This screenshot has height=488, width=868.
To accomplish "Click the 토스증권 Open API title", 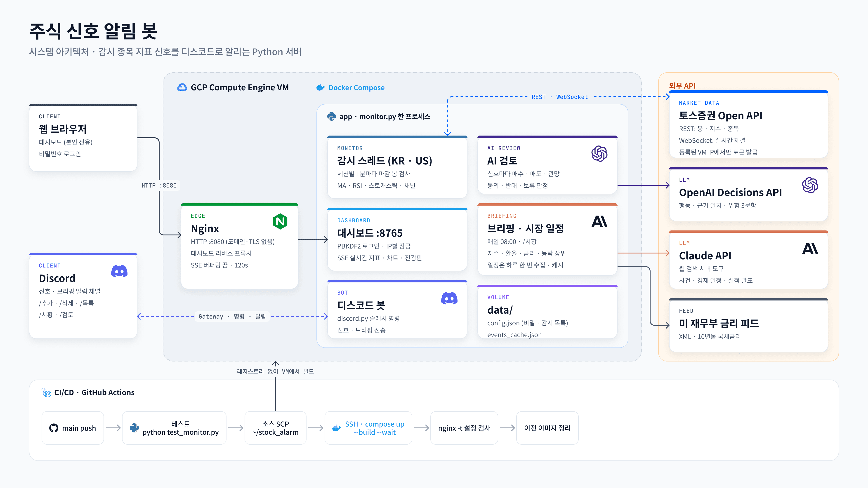I will pos(720,116).
